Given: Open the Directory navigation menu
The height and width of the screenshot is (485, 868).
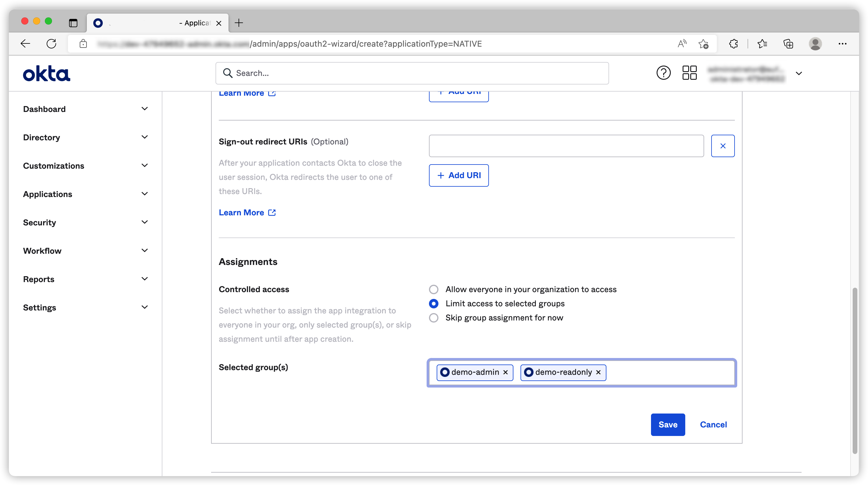Looking at the screenshot, I should click(85, 138).
